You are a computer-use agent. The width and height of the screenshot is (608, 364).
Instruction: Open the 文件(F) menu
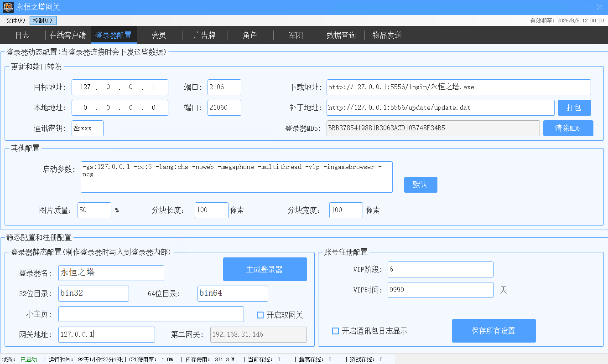(x=15, y=21)
